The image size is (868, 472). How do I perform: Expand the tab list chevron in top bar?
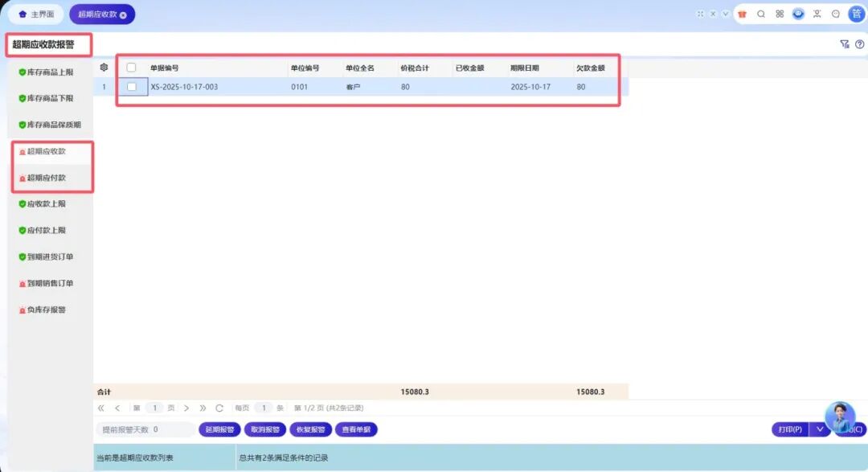pos(725,14)
